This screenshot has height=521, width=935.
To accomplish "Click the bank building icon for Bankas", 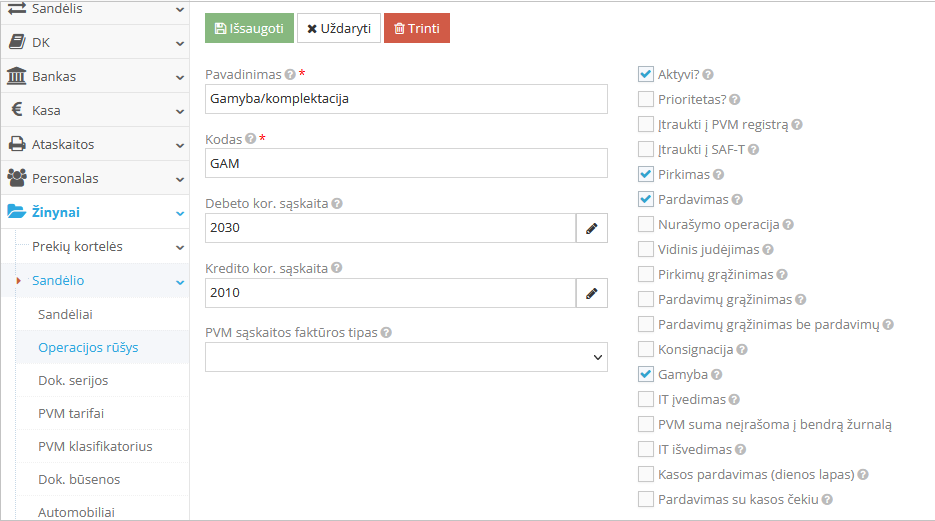I will point(17,76).
